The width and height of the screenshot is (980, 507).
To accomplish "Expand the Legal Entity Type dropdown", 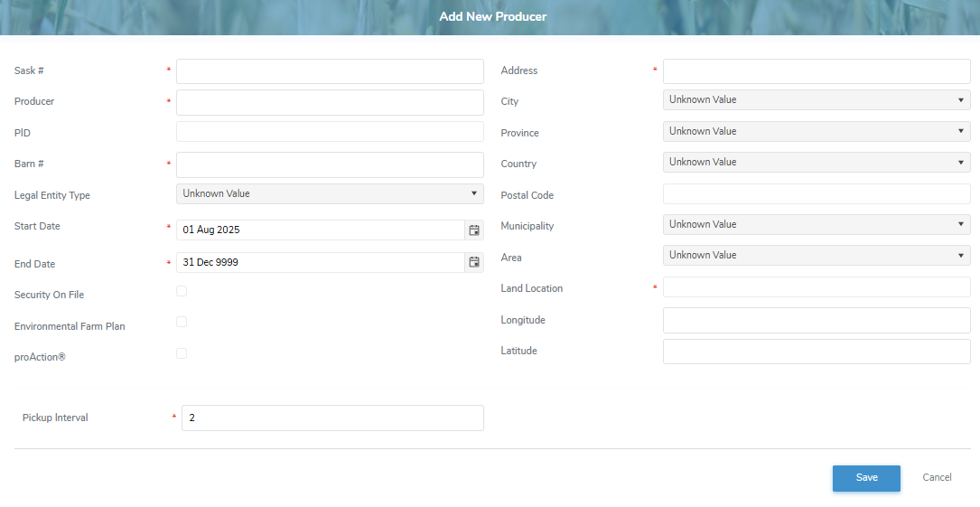I will [330, 193].
